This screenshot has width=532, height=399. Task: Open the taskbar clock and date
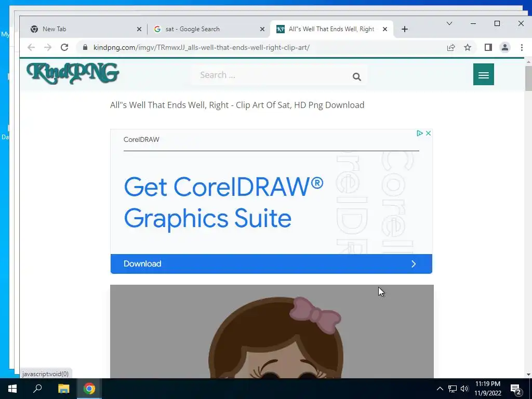tap(487, 389)
